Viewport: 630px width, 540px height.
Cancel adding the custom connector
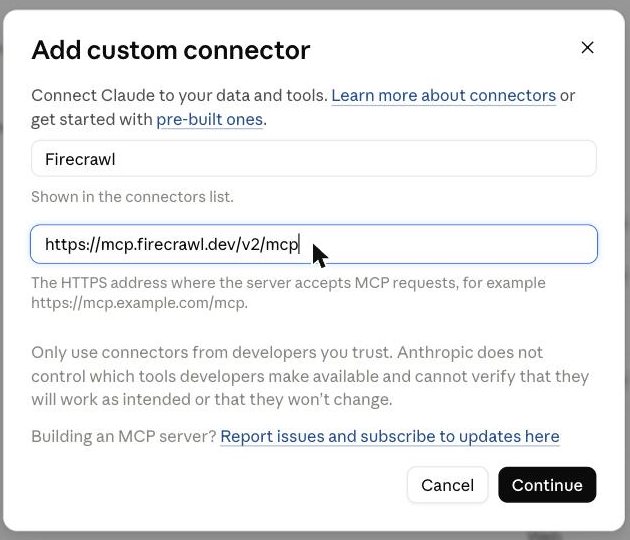pyautogui.click(x=448, y=485)
